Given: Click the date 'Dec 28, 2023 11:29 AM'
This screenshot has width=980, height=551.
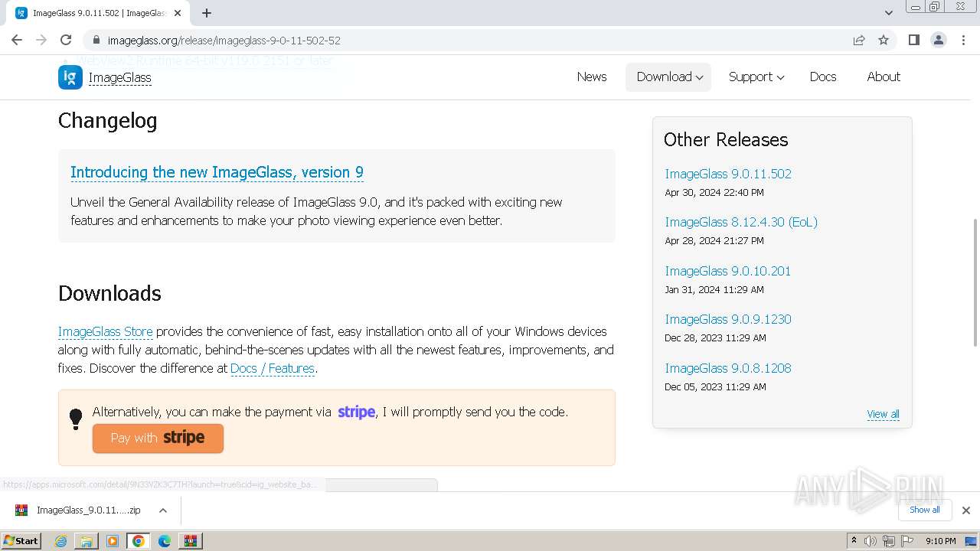Looking at the screenshot, I should coord(715,337).
